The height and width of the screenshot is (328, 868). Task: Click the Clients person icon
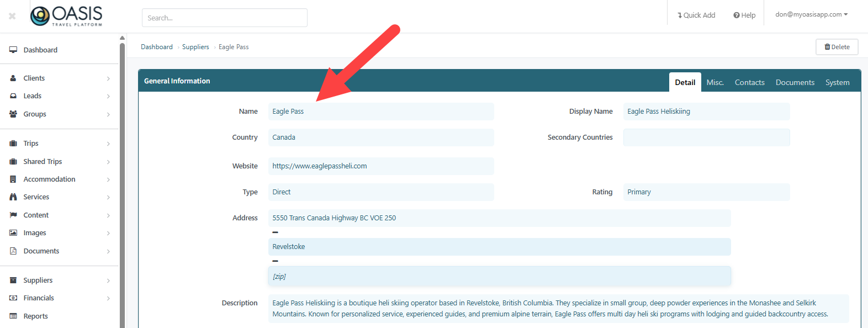pos(13,78)
